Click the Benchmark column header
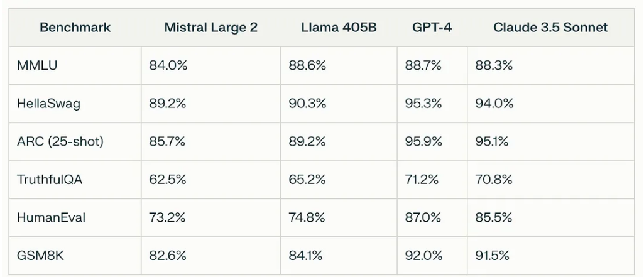This screenshot has height=277, width=644. pyautogui.click(x=75, y=28)
